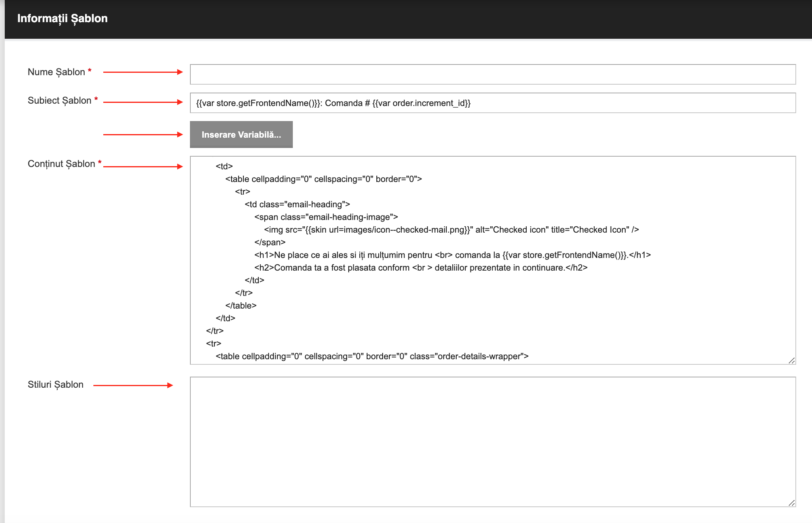Screen dimensions: 812x523
Task: Click the img src icon--checked-mail.png line
Action: click(452, 229)
